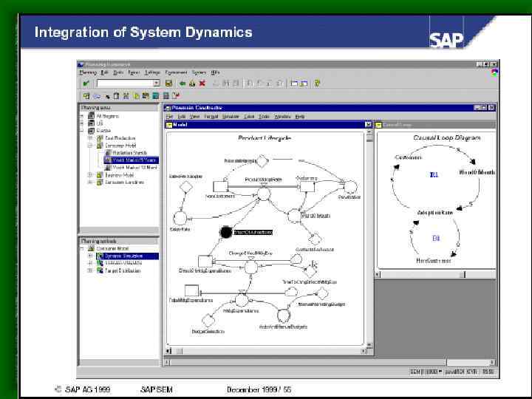Select the Sales Rate circle node

(180, 219)
